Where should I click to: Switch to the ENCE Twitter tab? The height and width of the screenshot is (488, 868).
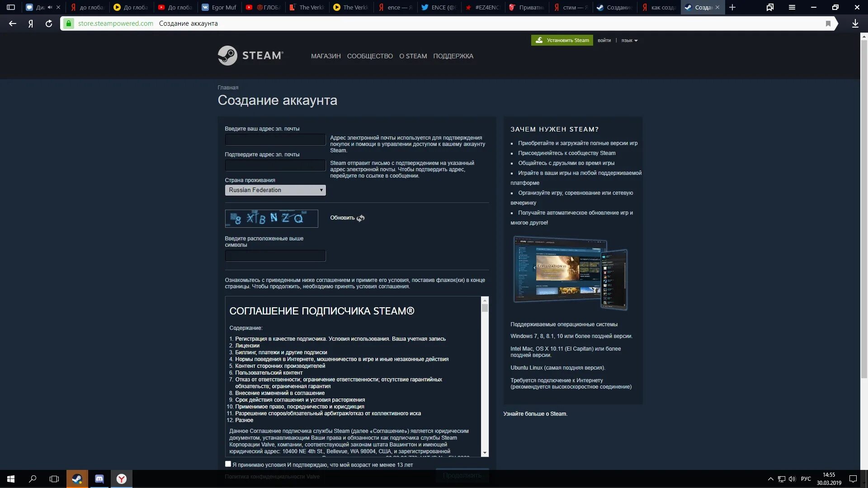tap(439, 7)
